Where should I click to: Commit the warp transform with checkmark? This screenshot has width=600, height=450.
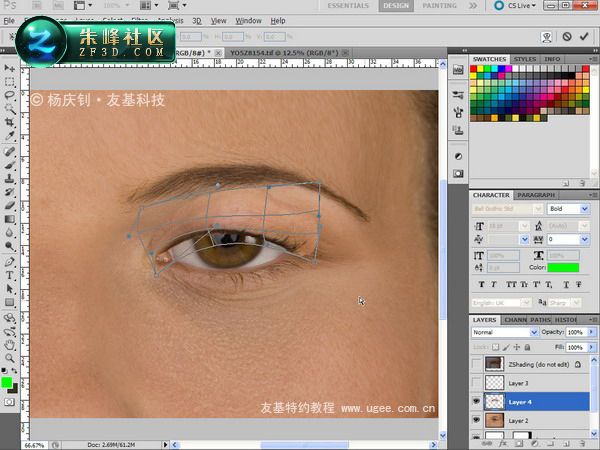pyautogui.click(x=584, y=36)
